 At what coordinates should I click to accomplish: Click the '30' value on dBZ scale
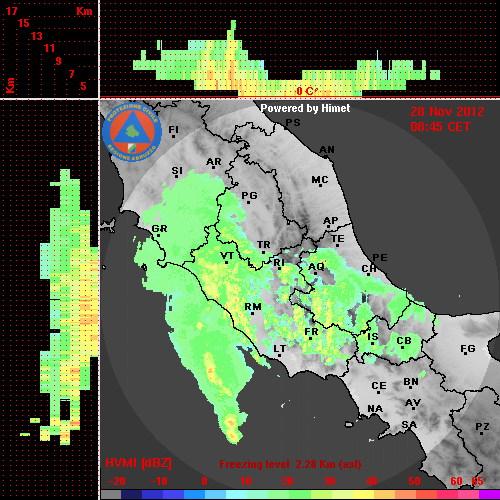(330, 481)
